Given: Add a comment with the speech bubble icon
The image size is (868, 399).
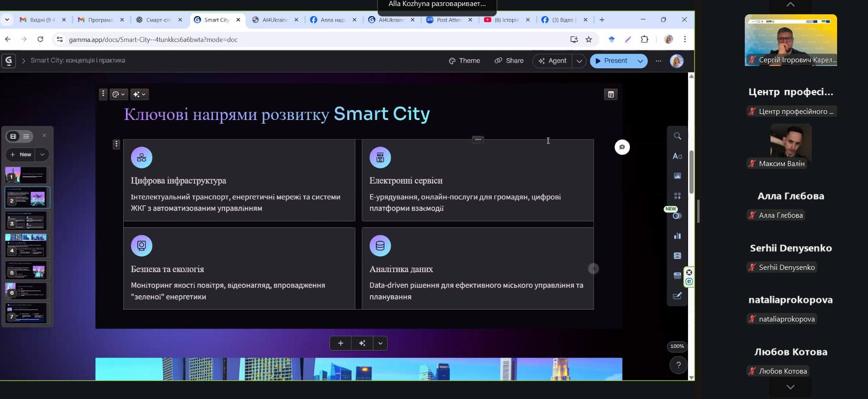Looking at the screenshot, I should (622, 147).
